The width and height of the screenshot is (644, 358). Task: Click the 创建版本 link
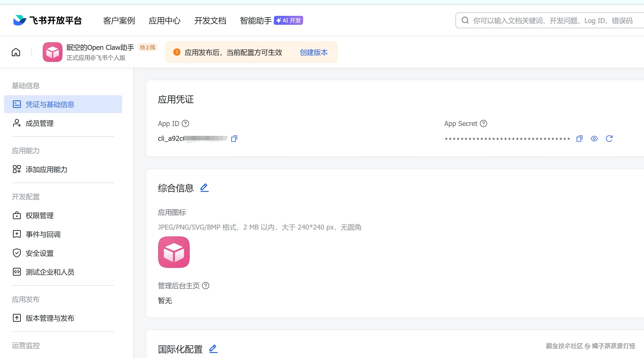[314, 52]
